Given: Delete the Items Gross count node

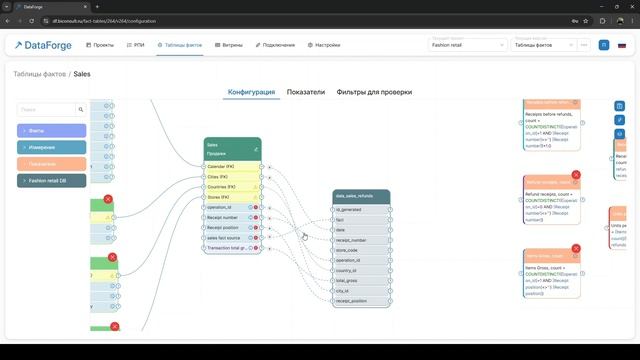Looking at the screenshot, I should (576, 248).
